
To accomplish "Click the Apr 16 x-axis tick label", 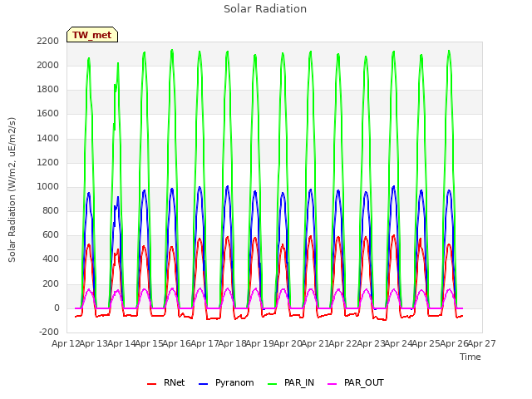I will point(176,343).
